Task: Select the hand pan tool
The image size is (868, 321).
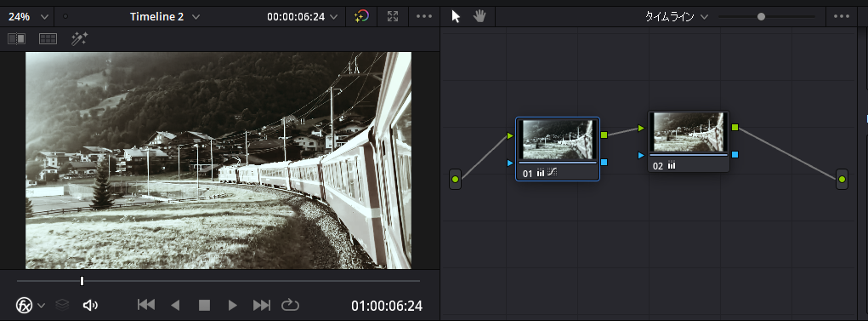Action: [x=479, y=16]
